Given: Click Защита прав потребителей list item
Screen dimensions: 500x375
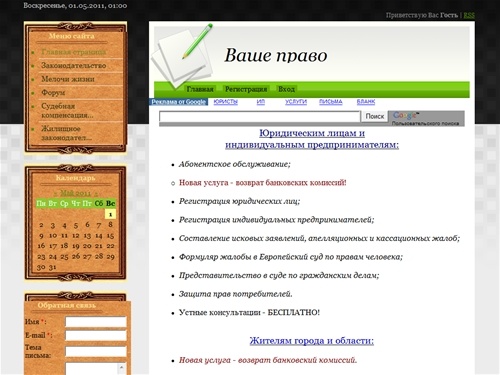Looking at the screenshot, I should click(236, 294).
